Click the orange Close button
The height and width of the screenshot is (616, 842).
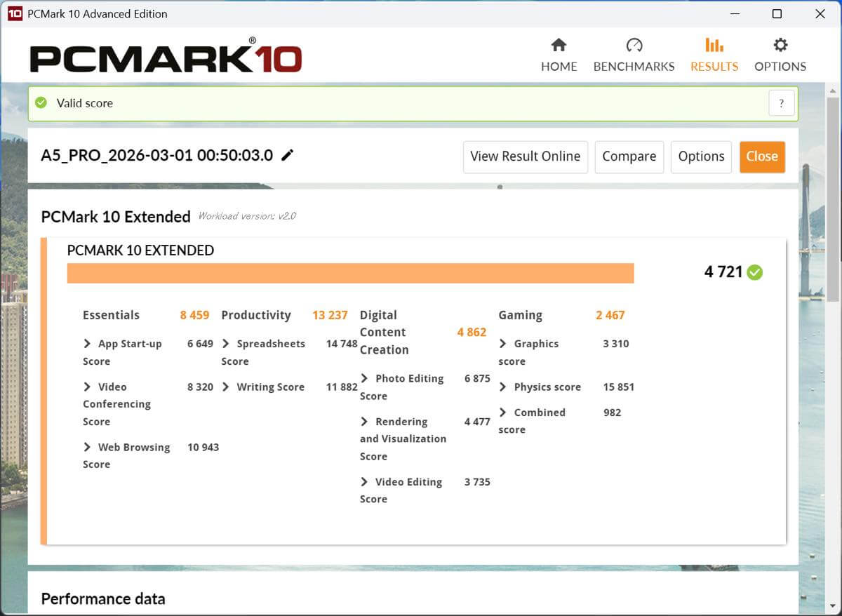click(761, 156)
